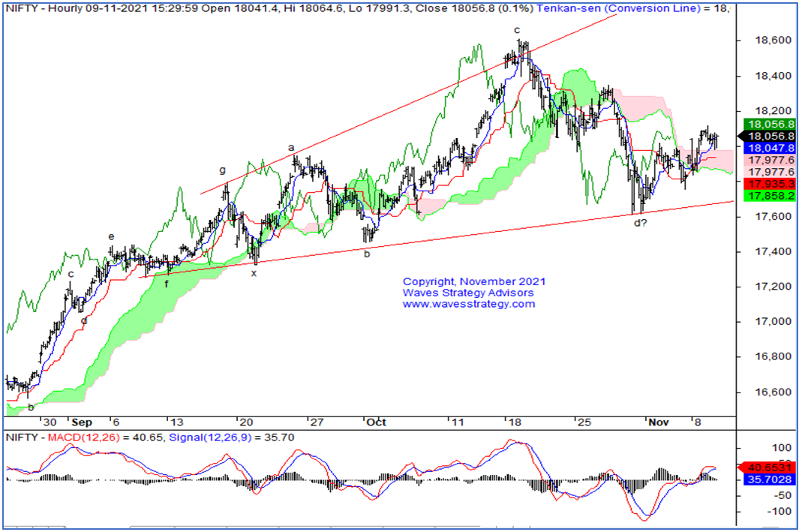Click the 18,200 price axis label
802x532 pixels.
coord(773,111)
